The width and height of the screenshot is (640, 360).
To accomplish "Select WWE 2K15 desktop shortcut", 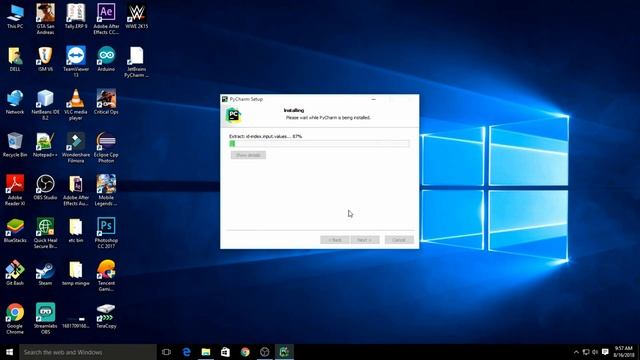I will [x=137, y=16].
